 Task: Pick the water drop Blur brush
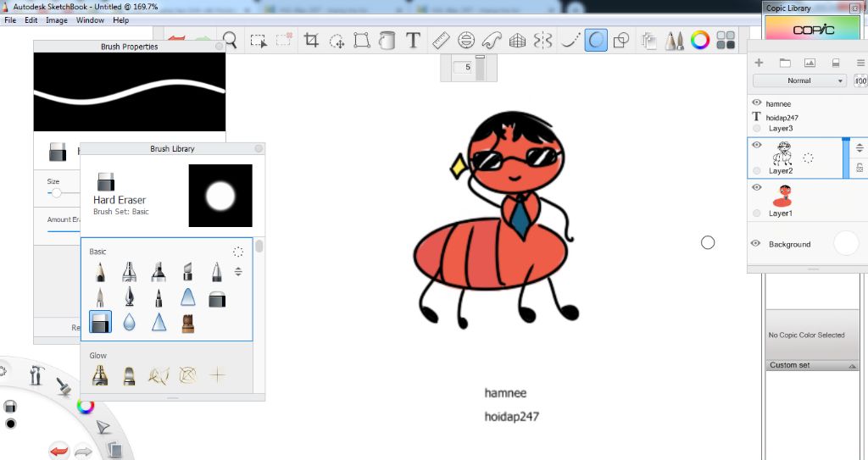click(129, 322)
